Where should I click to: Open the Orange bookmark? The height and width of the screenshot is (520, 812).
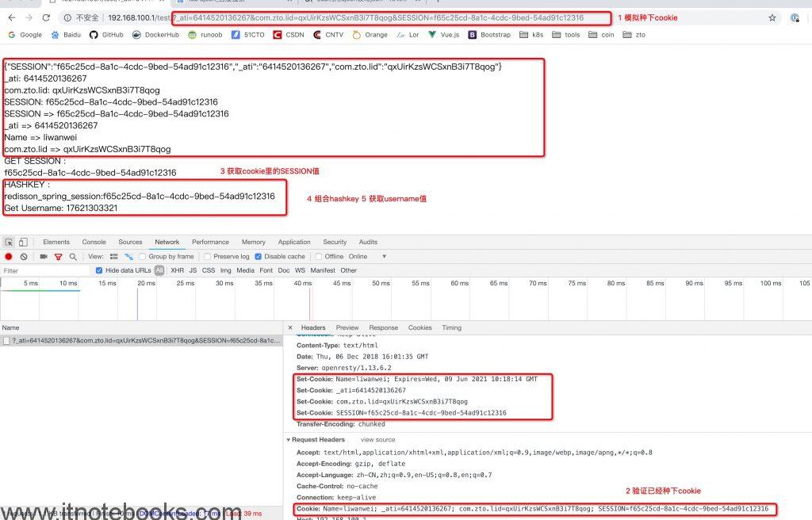[370, 35]
